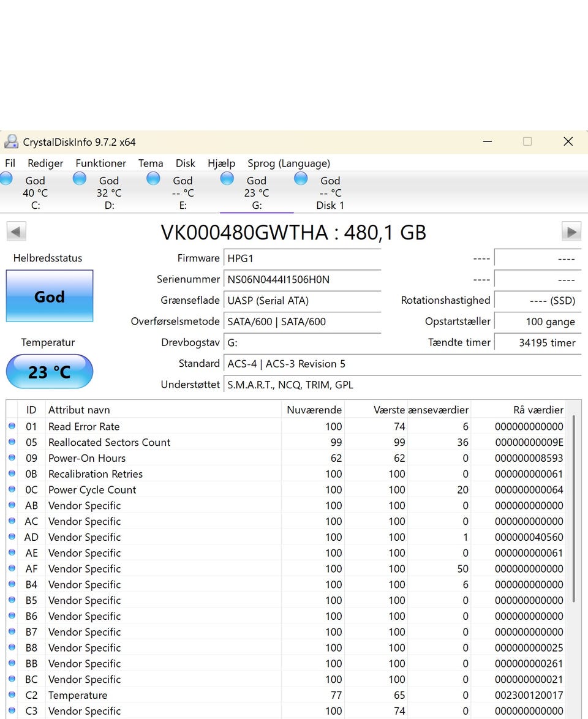The image size is (588, 719).
Task: Open the Fil menu
Action: [x=10, y=164]
